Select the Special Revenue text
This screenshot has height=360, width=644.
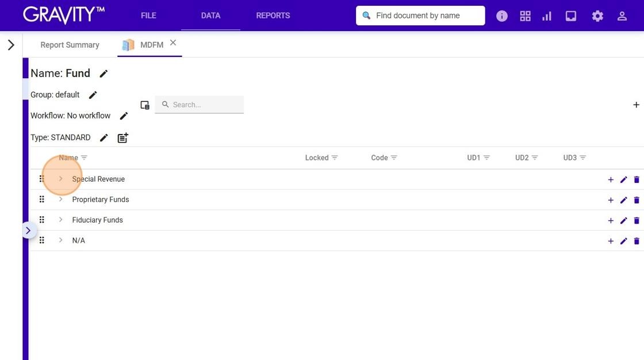tap(98, 179)
